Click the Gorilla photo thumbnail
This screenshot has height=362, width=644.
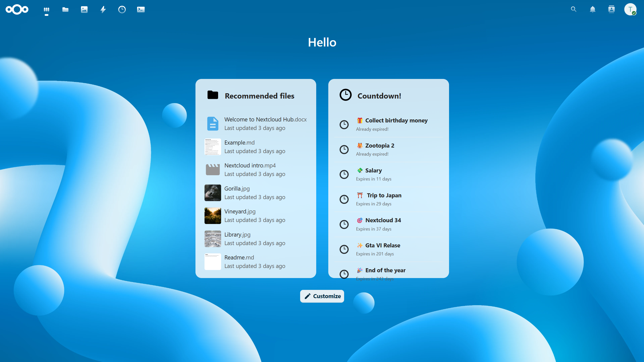(x=213, y=193)
